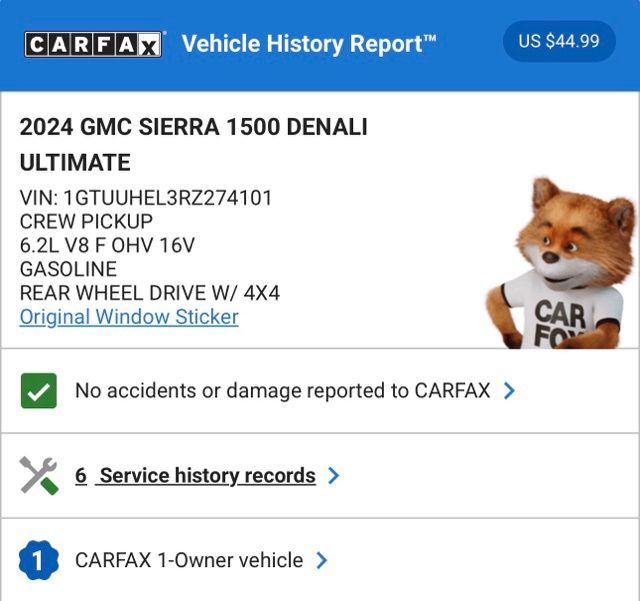
Task: Expand the chevron beside No accidents reported
Action: pyautogui.click(x=510, y=391)
